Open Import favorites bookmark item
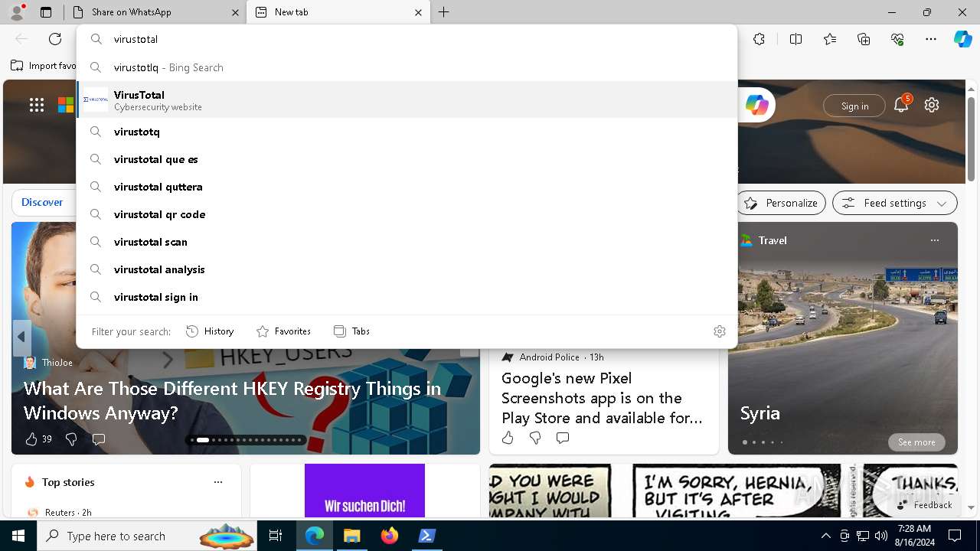This screenshot has width=980, height=551. pos(44,66)
